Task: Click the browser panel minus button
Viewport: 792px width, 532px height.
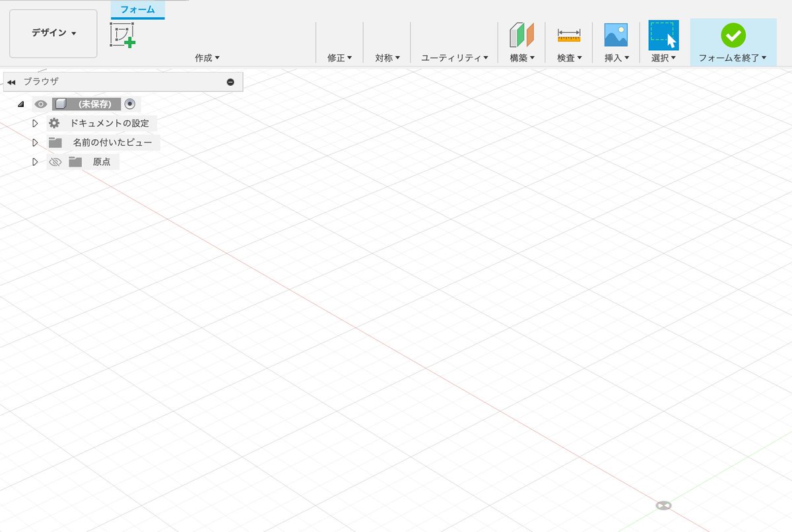Action: point(230,82)
